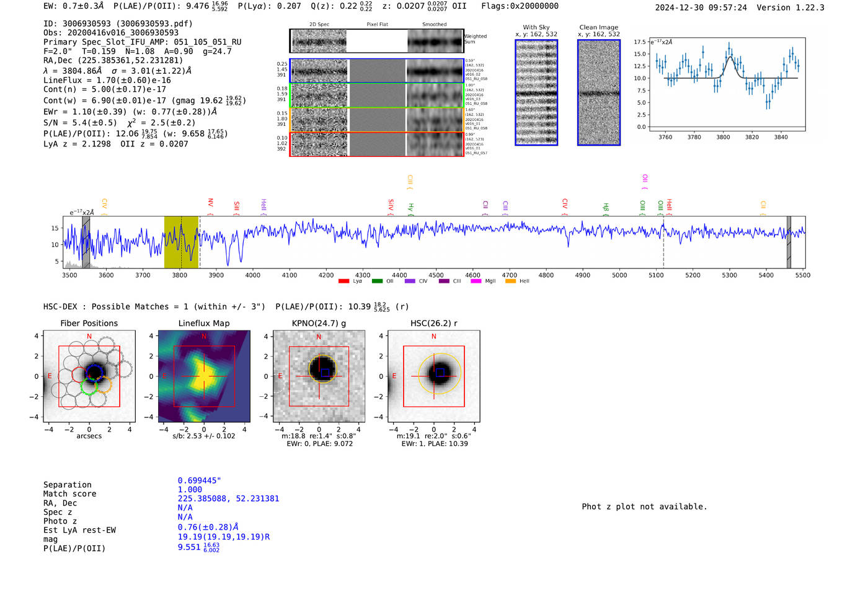Viewport: 868px width, 591px height.
Task: Click the blue RA, Dec match coordinates
Action: coord(228,499)
